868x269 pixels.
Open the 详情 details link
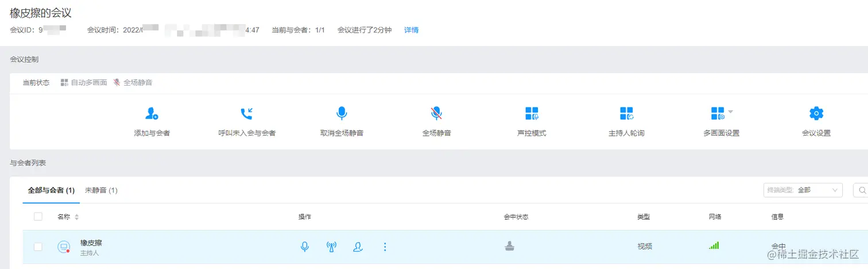[x=411, y=30]
